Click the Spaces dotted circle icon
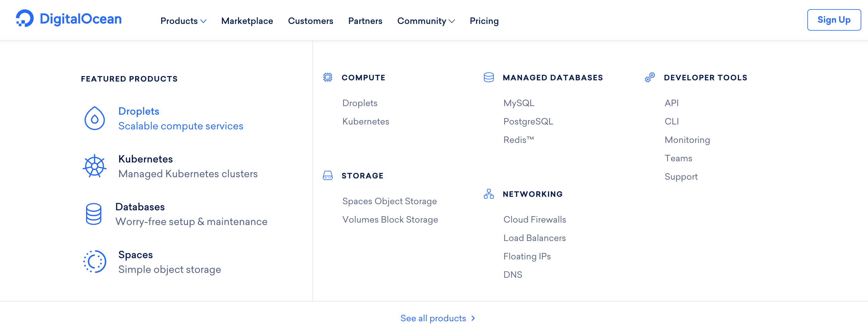 tap(95, 262)
